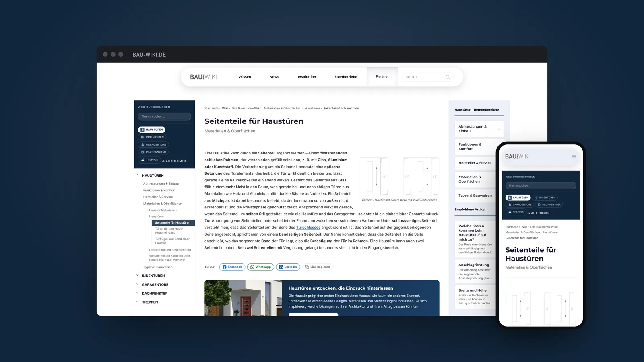Select the Innentüren topic chip in desktop sidebar
Image resolution: width=644 pixels, height=362 pixels.
click(152, 137)
